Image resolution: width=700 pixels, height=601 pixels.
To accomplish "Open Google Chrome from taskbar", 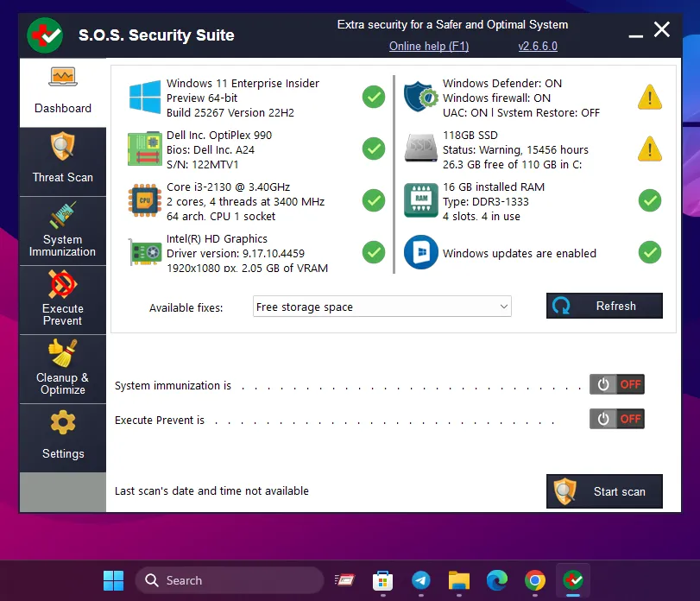I will 535,580.
